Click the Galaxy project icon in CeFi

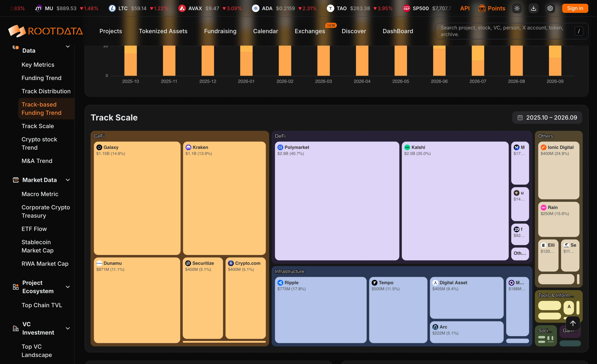click(99, 147)
